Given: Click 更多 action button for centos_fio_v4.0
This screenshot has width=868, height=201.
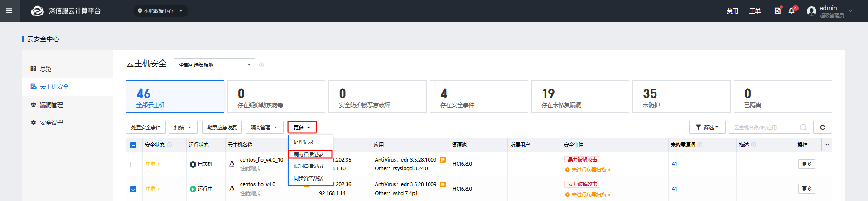Looking at the screenshot, I should (806, 189).
